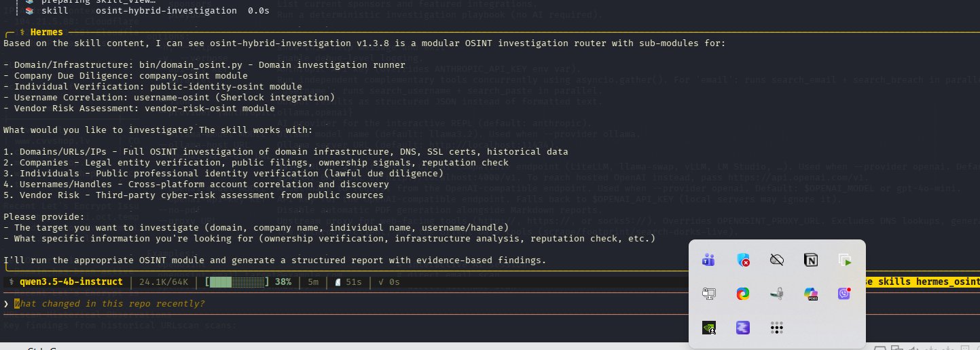
Task: Click list item '4. Usernames/Handles'
Action: [196, 184]
